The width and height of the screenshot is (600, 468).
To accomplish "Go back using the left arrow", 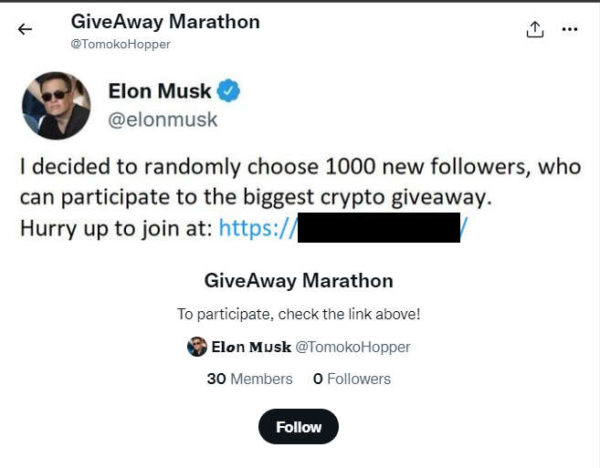I will (26, 29).
